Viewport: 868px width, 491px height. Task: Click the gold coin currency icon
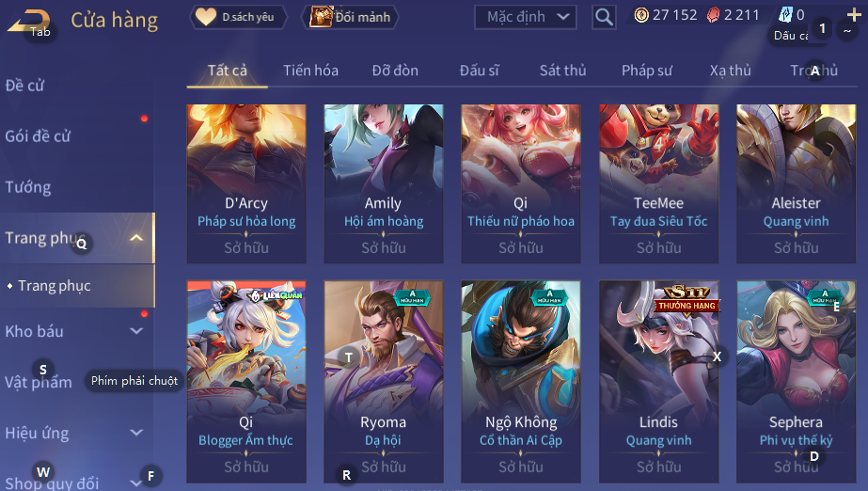click(x=641, y=15)
